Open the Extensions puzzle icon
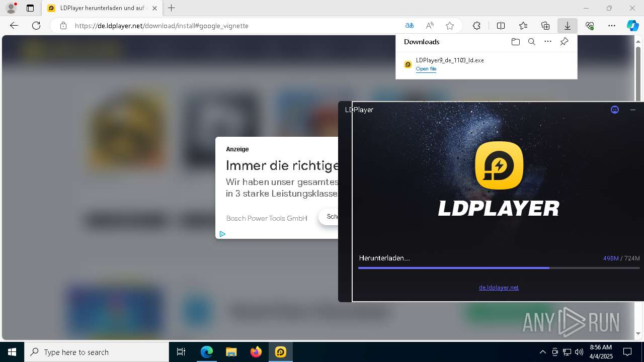Viewport: 644px width, 362px height. [x=476, y=26]
